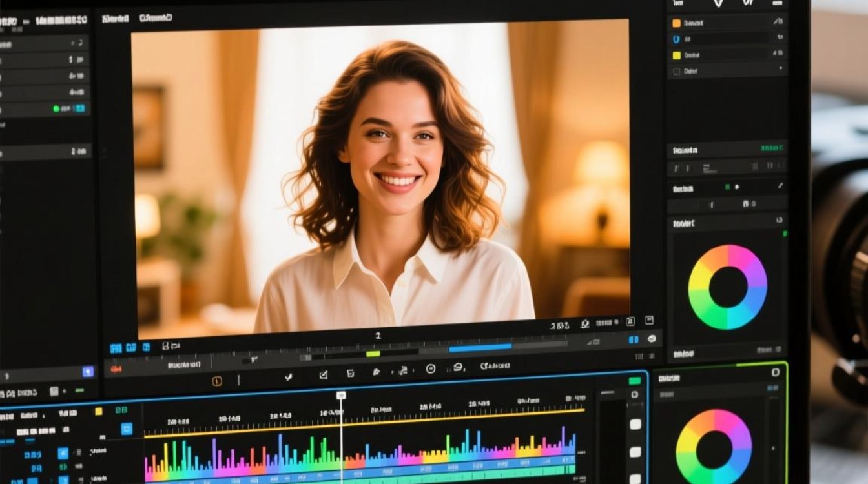Click the checkmark icon in the edit toolbar
868x484 pixels.
coord(289,377)
